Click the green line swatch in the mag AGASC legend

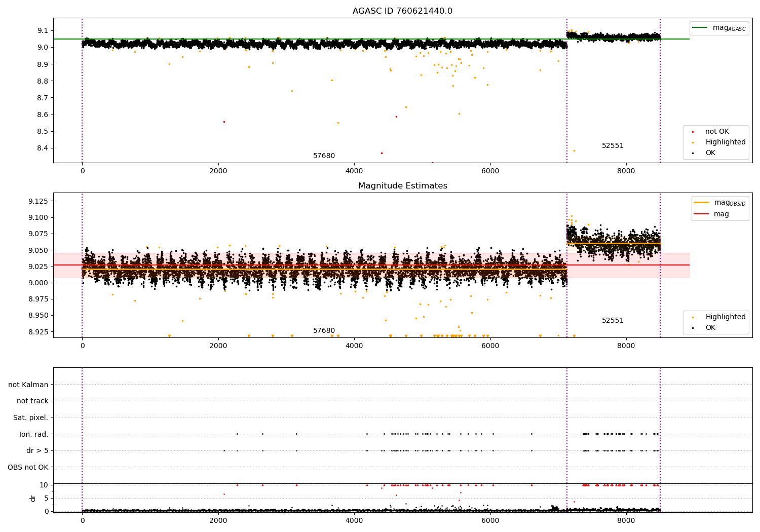700,27
